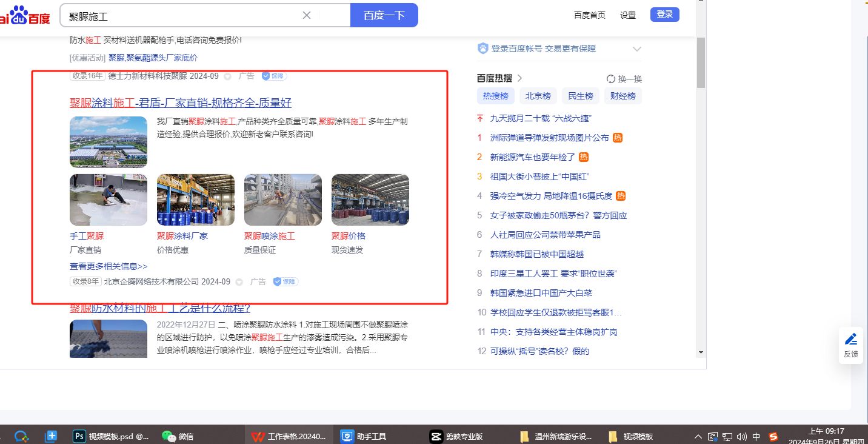This screenshot has width=868, height=444.
Task: Click the factory aerial thumbnail in 君盾 result
Action: 109,142
